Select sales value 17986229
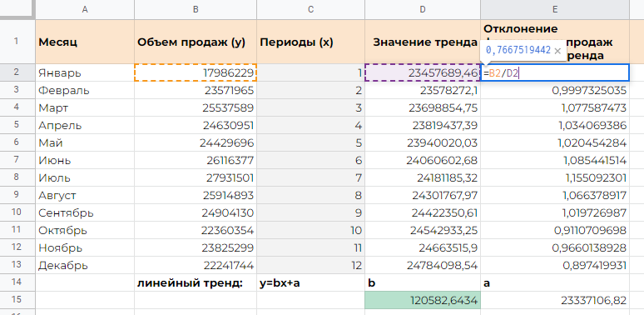This screenshot has width=644, height=315. point(196,72)
